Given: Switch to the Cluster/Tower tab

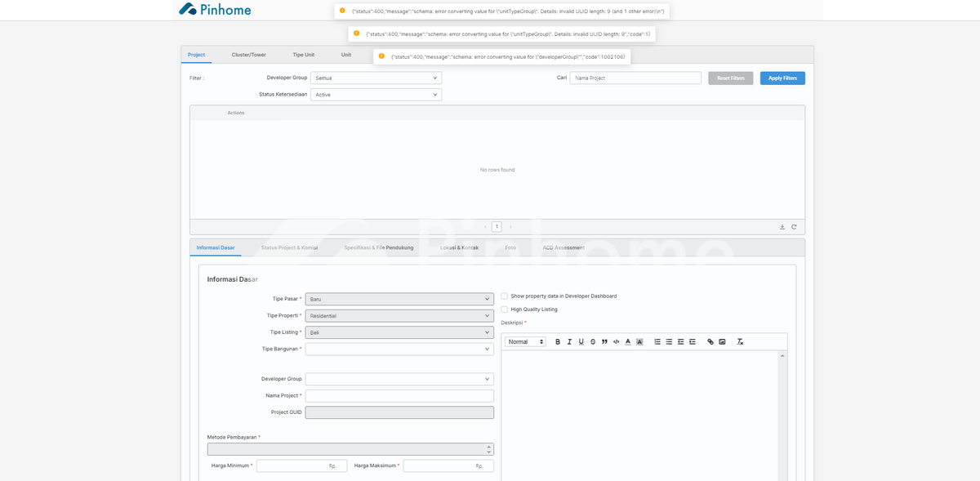Looking at the screenshot, I should click(x=248, y=55).
